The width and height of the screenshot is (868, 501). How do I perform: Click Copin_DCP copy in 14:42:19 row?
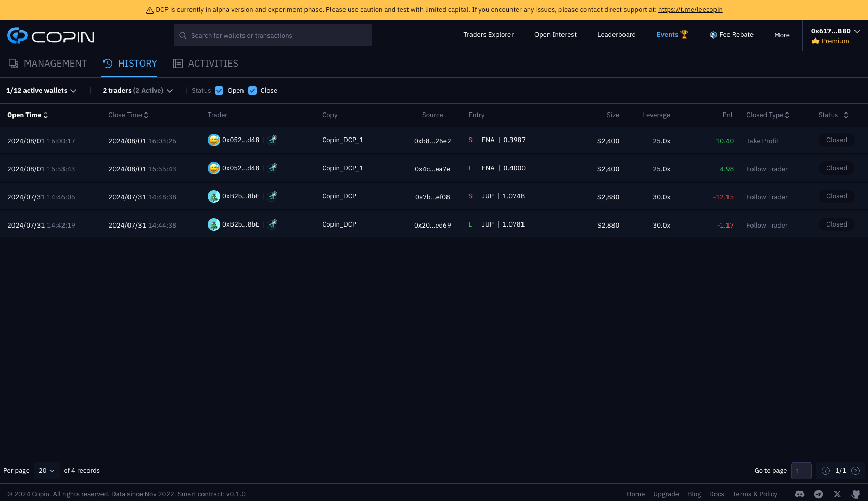pos(339,224)
